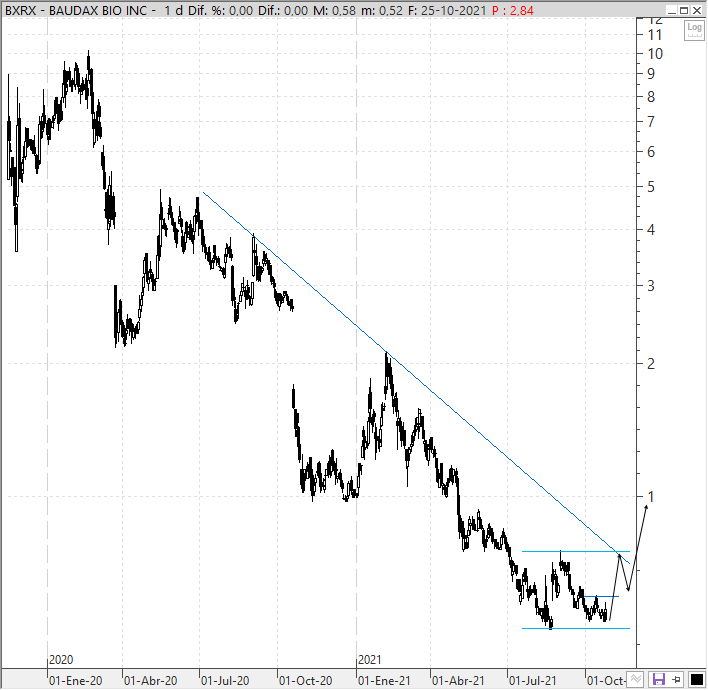Click the price axis label 3
This screenshot has width=708, height=690.
point(651,285)
